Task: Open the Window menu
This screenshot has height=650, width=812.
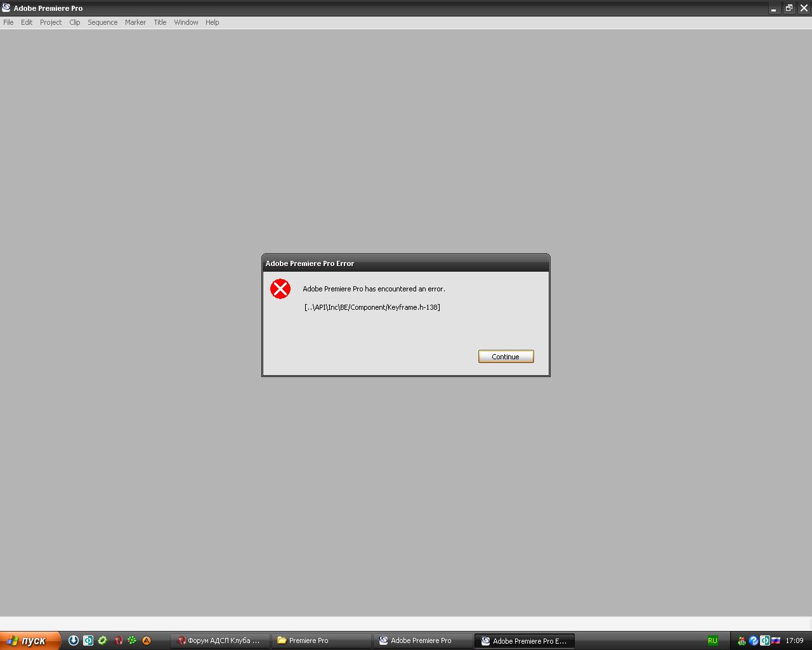Action: [186, 22]
